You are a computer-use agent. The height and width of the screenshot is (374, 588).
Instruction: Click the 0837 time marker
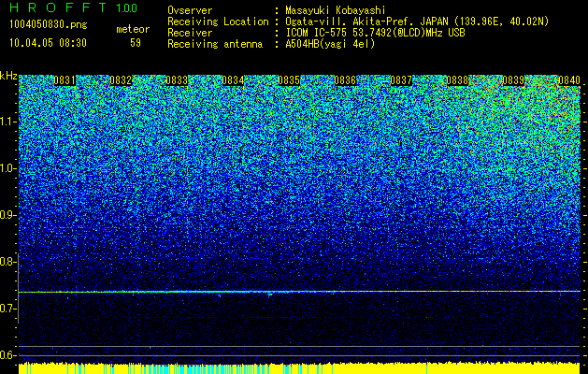(401, 80)
